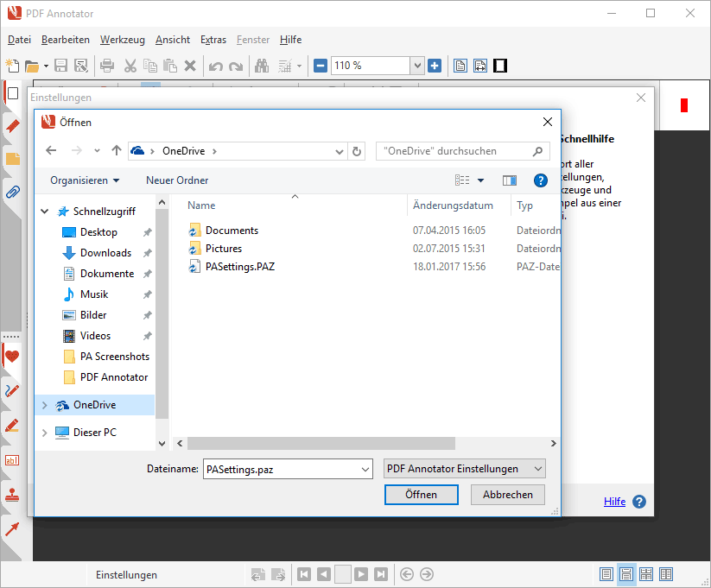Click the Save icon in main toolbar
The image size is (711, 588).
point(61,66)
